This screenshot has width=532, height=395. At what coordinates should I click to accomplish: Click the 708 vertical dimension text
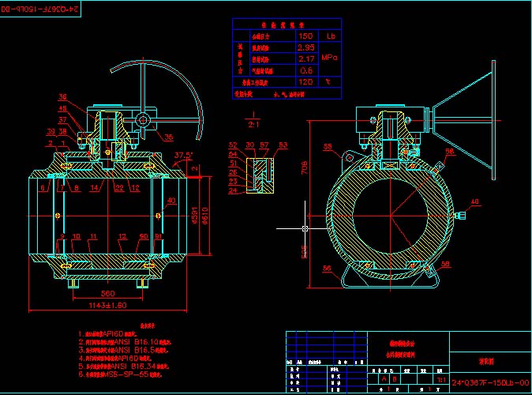[305, 167]
